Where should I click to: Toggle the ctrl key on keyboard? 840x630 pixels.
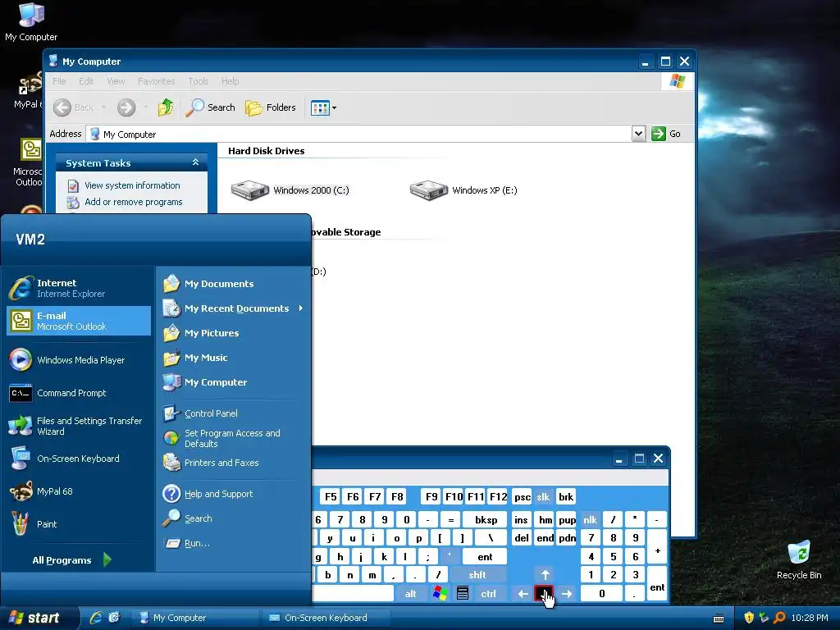pos(489,593)
